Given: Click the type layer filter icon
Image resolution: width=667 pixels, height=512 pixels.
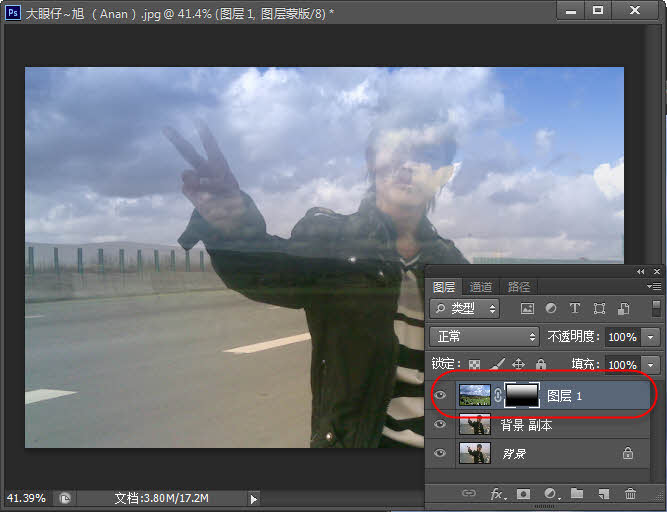Looking at the screenshot, I should point(575,309).
